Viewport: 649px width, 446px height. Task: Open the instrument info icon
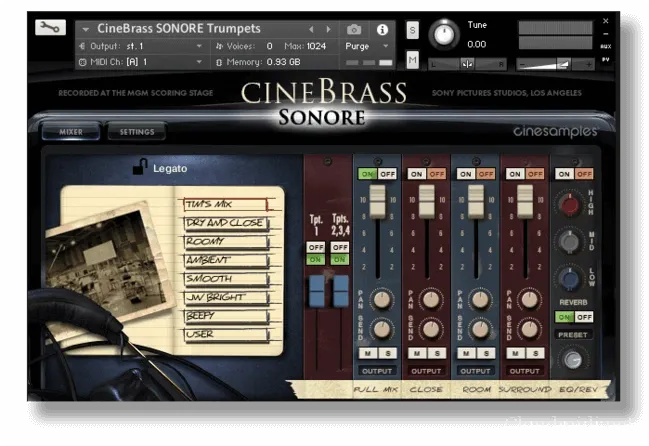382,29
